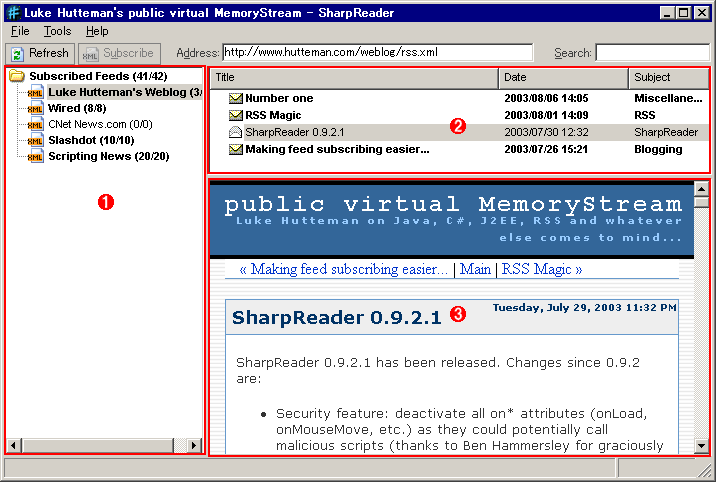Click the 'SharpReader' subject cell

(x=666, y=132)
